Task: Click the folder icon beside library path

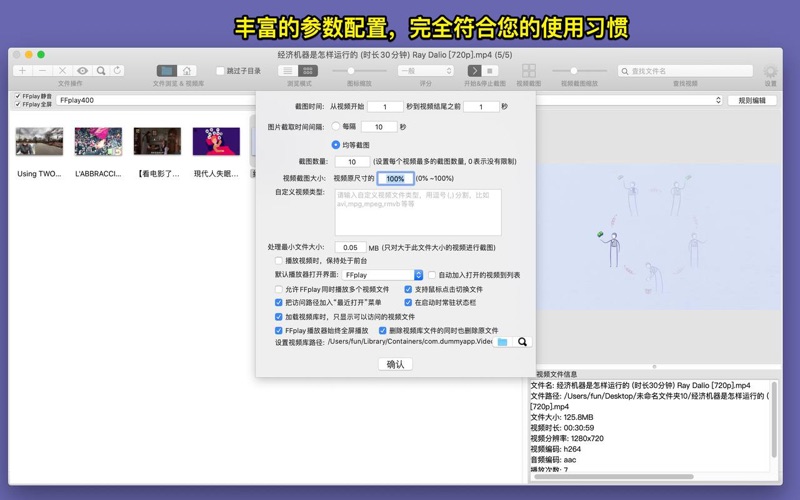Action: [x=502, y=342]
